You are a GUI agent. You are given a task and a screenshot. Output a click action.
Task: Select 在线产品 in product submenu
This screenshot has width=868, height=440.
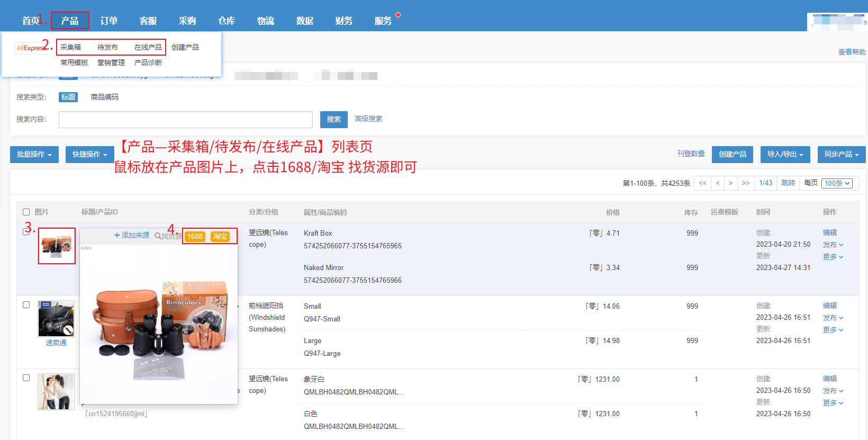148,47
